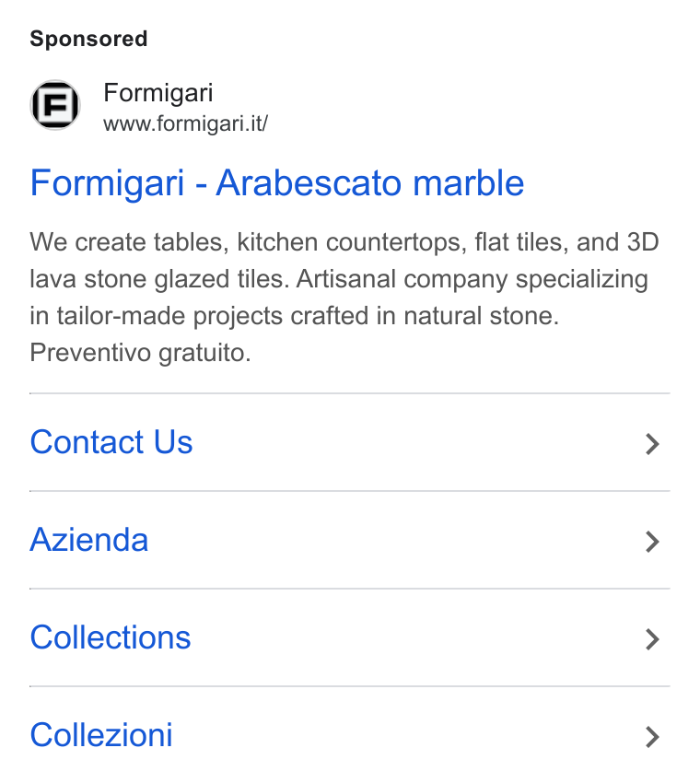Click 'We create tables, kitchen countertops' line

(x=248, y=242)
